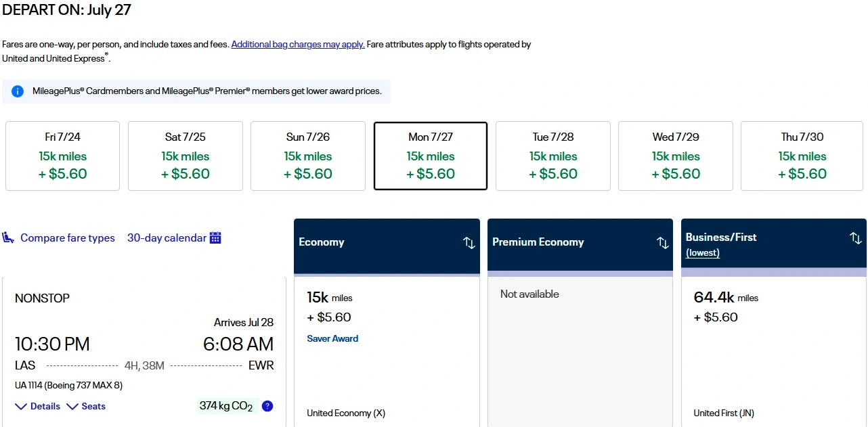Expand the Seats chevron

72,407
